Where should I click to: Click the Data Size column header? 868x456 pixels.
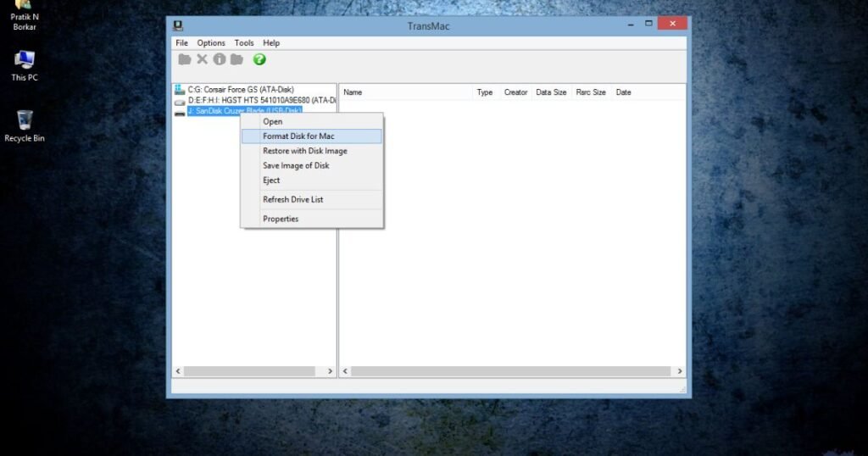[x=551, y=92]
